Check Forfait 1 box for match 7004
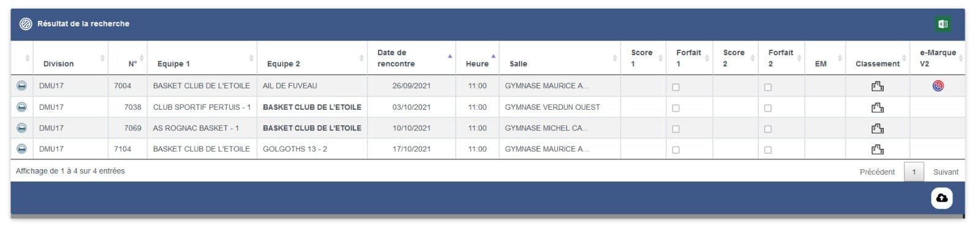This screenshot has height=233, width=980. click(676, 87)
